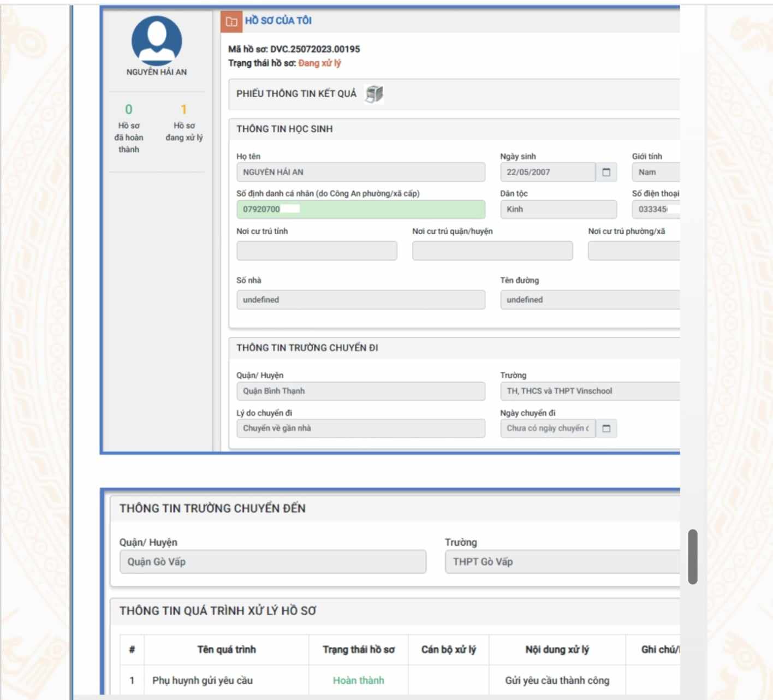Click the Số định danh cá nhân green field
The width and height of the screenshot is (773, 700).
click(361, 209)
